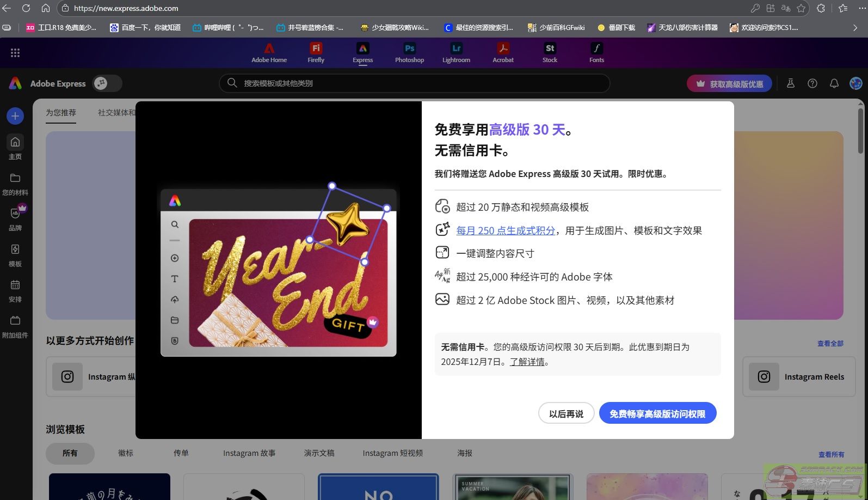Open the user profile avatar menu
Image resolution: width=868 pixels, height=500 pixels.
pyautogui.click(x=855, y=83)
